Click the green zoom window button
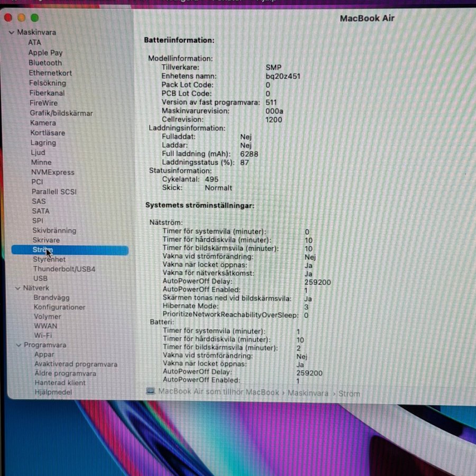This screenshot has width=476, height=476. 34,18
